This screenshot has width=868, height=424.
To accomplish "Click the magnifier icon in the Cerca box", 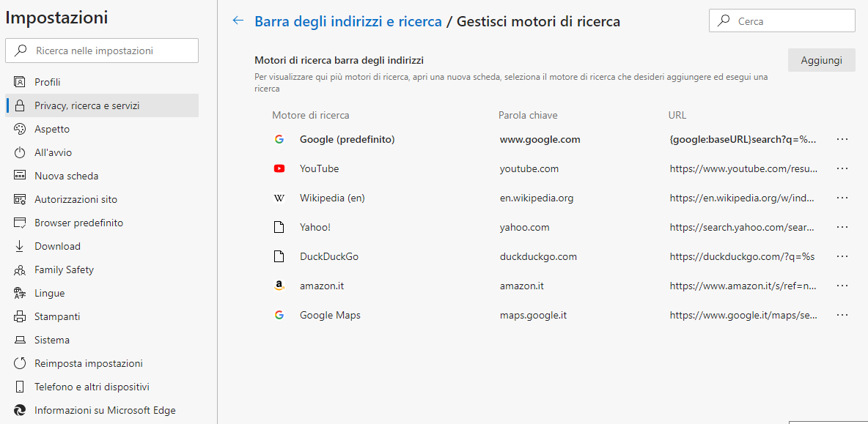I will (x=723, y=21).
